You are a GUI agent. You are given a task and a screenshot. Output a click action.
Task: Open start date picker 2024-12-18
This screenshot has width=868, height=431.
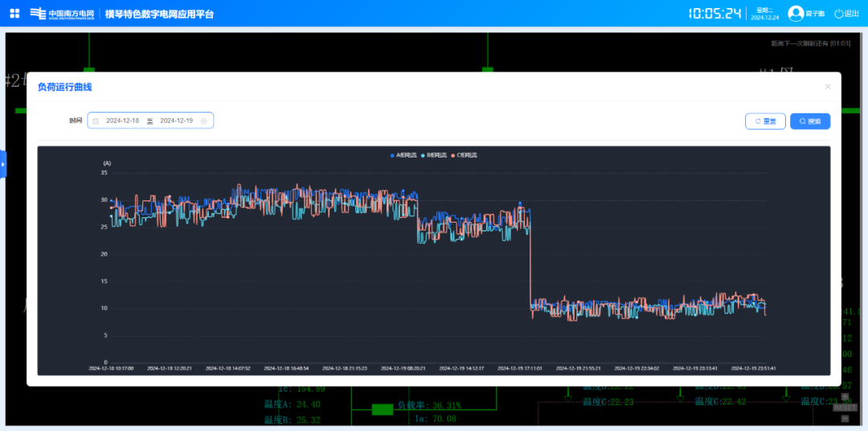[122, 121]
